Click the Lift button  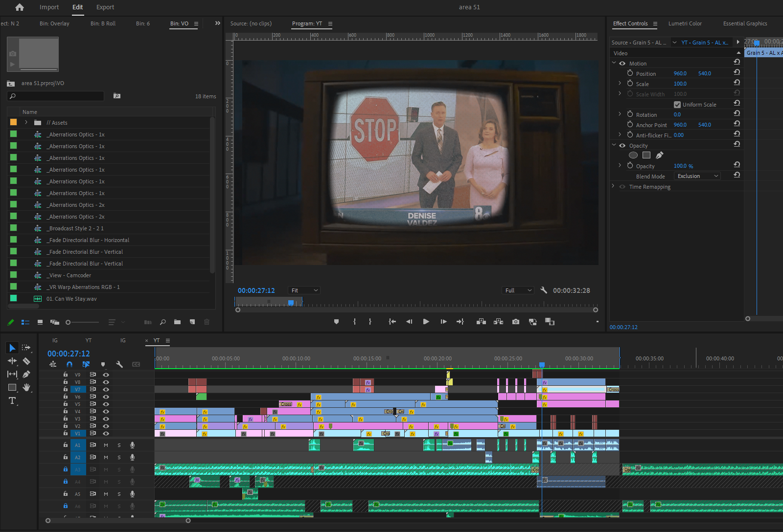pos(481,322)
